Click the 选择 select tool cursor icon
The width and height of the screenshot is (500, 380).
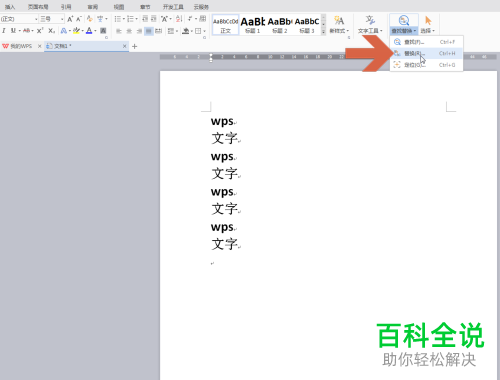coord(428,21)
